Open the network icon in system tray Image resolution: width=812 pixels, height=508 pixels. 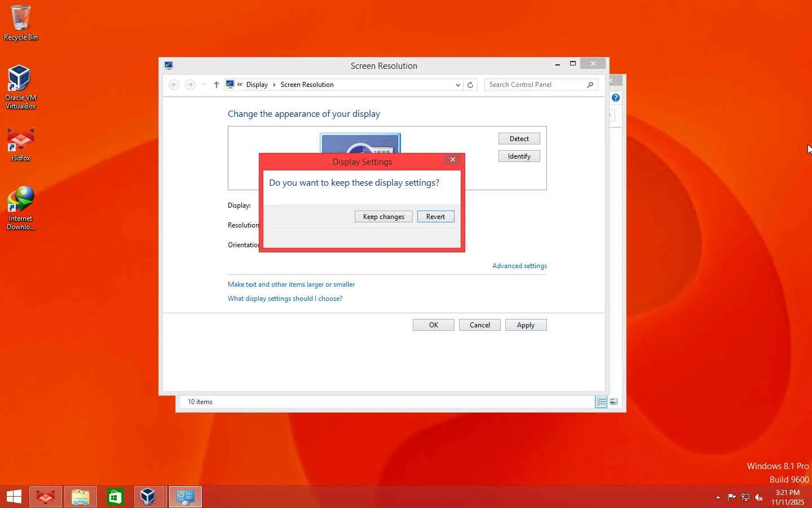pyautogui.click(x=745, y=497)
